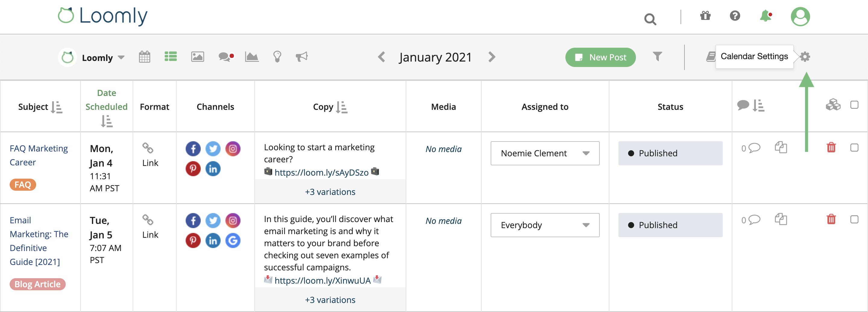This screenshot has width=868, height=312.
Task: Open the ads megaphone view
Action: (x=302, y=57)
